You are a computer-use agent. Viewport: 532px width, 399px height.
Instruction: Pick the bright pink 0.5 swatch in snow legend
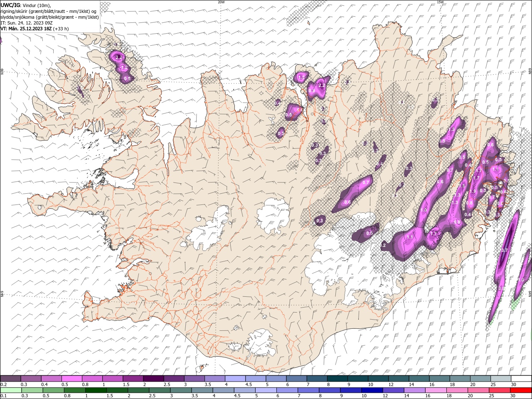coord(71,379)
